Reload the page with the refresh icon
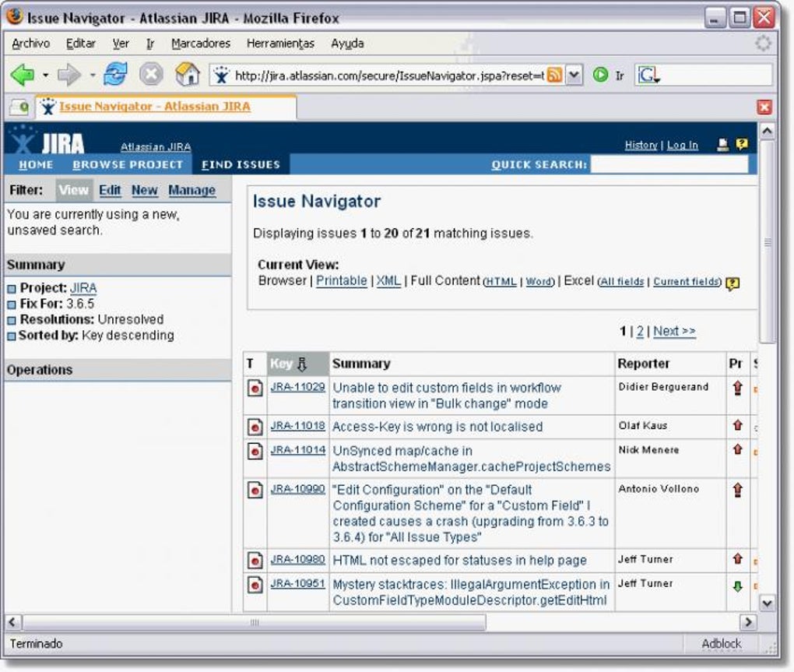794x672 pixels. pos(115,75)
